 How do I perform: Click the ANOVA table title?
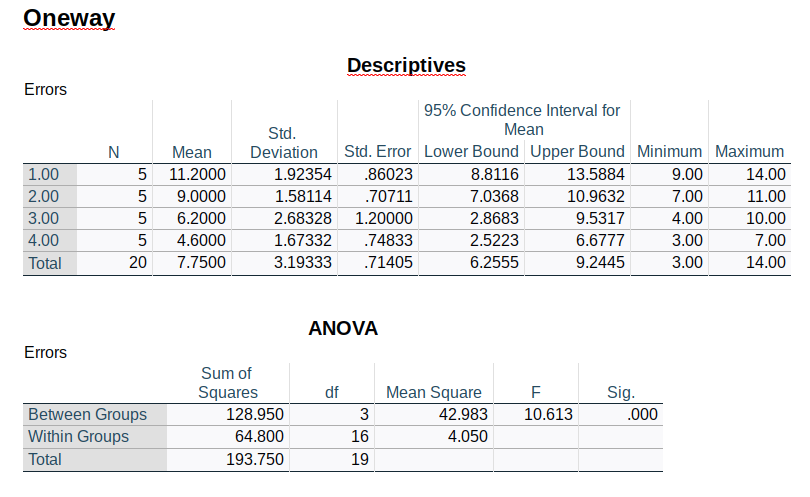click(343, 329)
